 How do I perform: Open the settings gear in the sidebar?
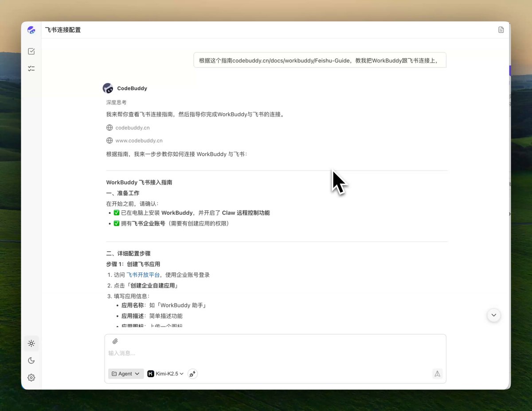tap(31, 378)
